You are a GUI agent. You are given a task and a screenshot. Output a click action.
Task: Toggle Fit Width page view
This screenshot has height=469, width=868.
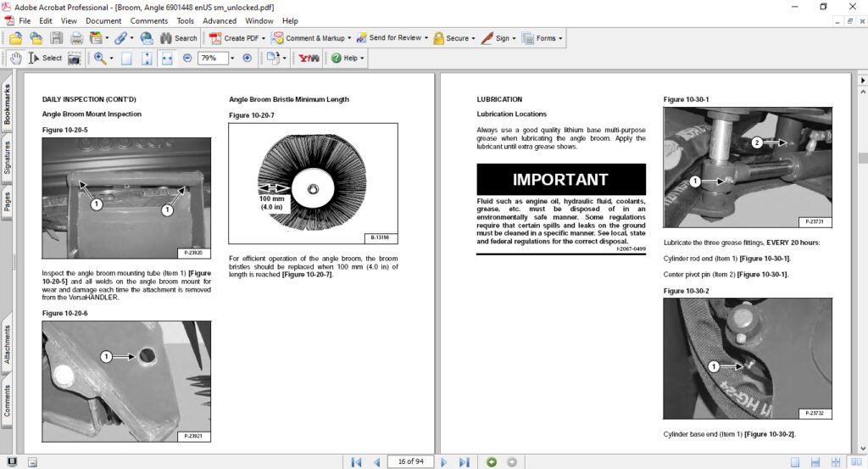click(x=166, y=59)
